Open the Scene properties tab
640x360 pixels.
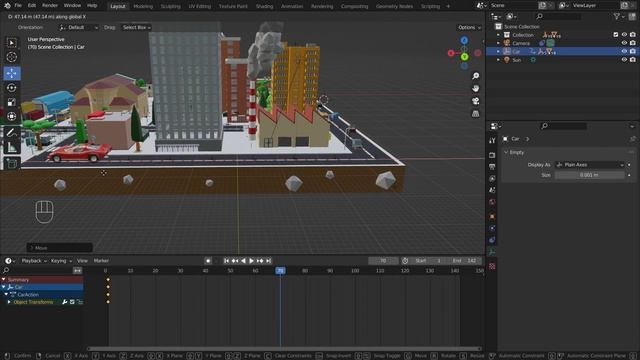click(x=492, y=190)
